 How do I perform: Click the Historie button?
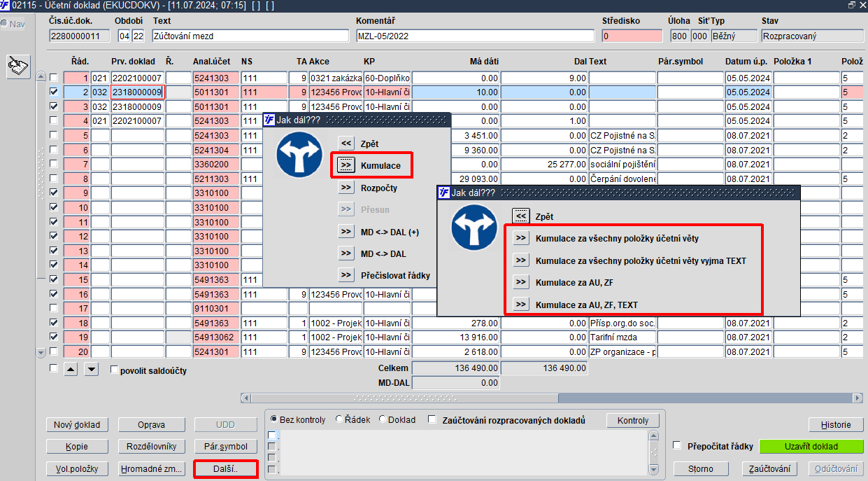coord(836,425)
